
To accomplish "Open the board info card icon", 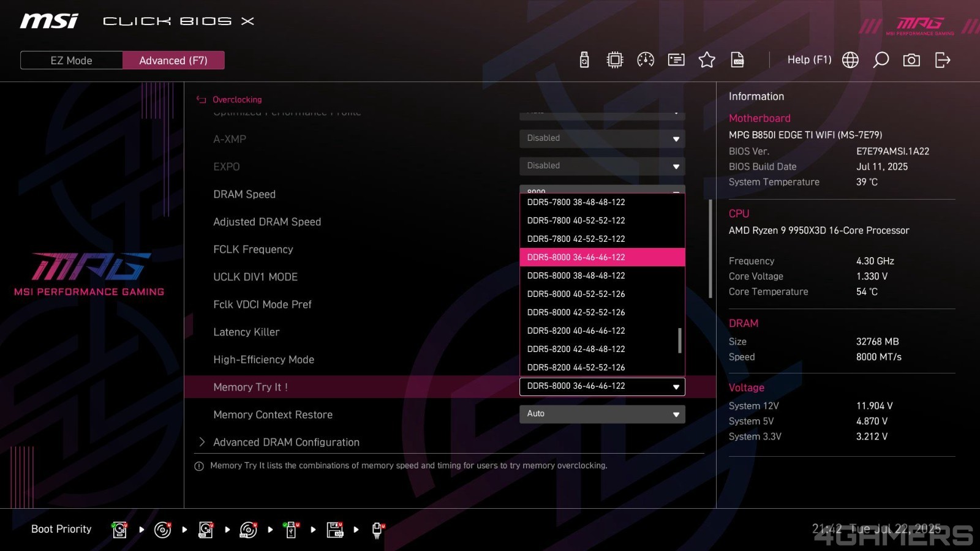I will tap(676, 60).
